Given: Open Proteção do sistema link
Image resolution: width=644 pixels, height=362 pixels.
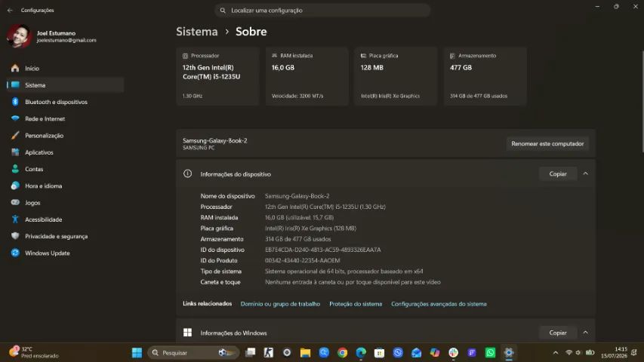Looking at the screenshot, I should click(x=356, y=304).
